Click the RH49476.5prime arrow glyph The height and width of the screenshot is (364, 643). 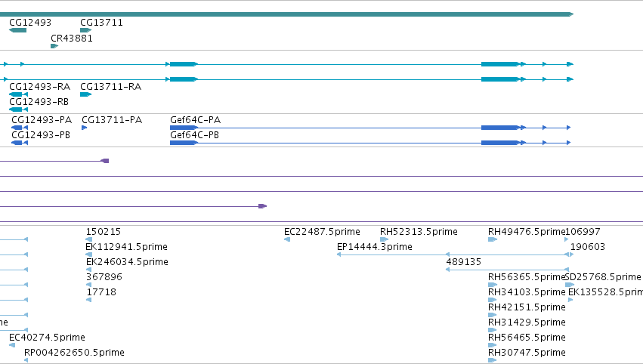click(x=493, y=239)
